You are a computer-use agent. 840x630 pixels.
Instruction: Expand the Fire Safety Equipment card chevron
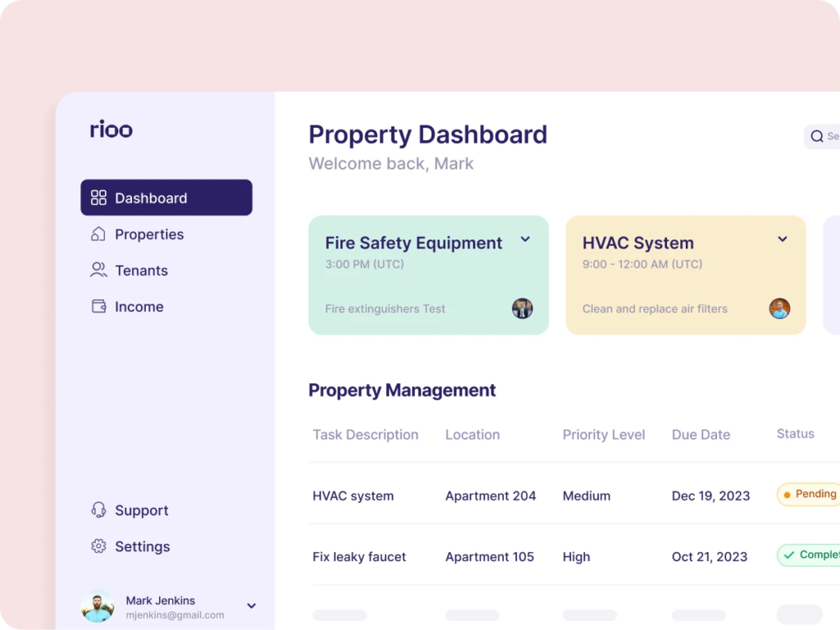pyautogui.click(x=526, y=240)
